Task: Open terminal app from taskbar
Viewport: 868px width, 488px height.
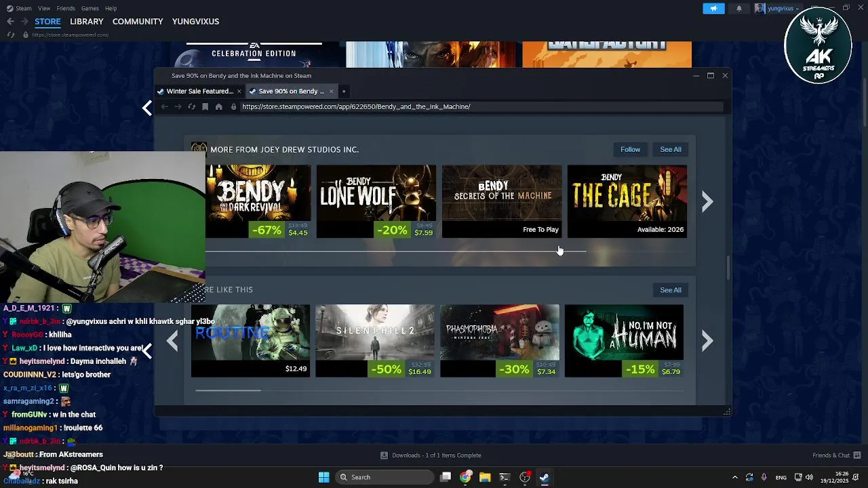Action: (505, 477)
